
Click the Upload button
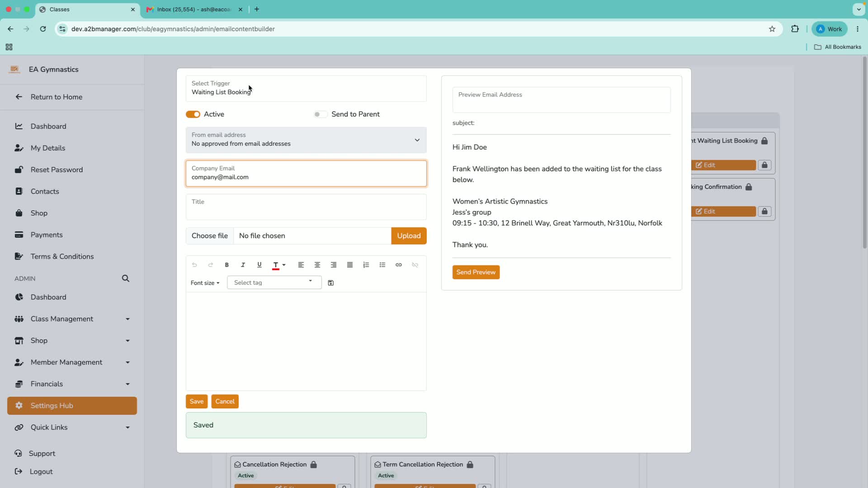click(409, 236)
